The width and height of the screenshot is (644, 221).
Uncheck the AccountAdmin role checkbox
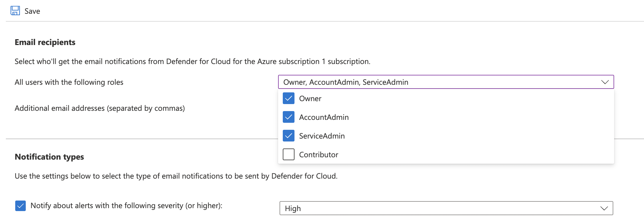click(x=289, y=117)
